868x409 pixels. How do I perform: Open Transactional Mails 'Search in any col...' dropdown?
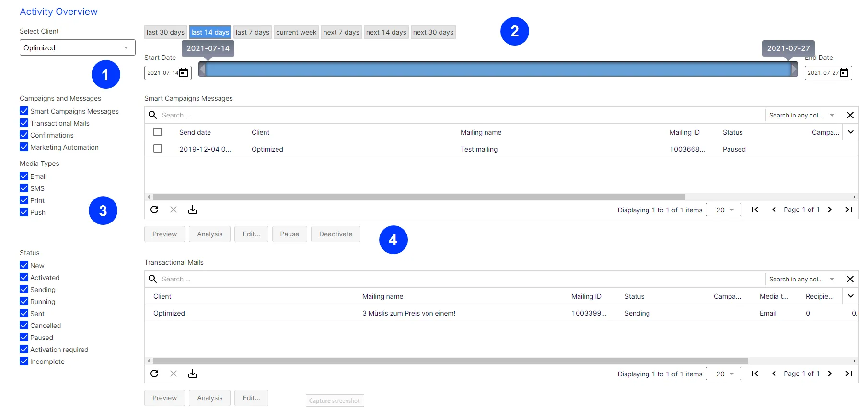[802, 279]
